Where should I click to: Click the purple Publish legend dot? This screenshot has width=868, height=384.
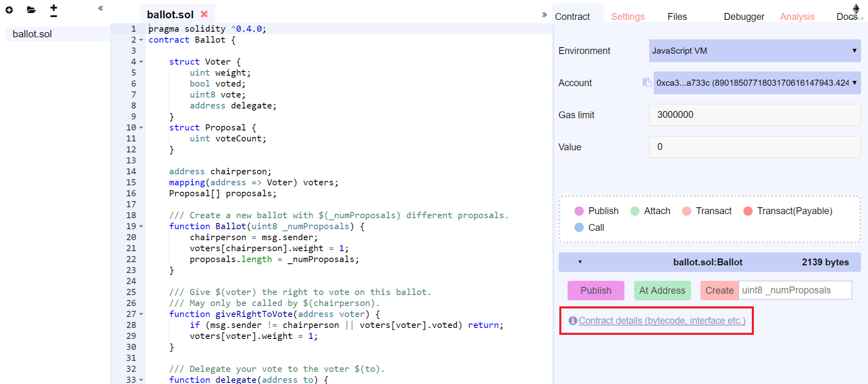click(x=579, y=211)
